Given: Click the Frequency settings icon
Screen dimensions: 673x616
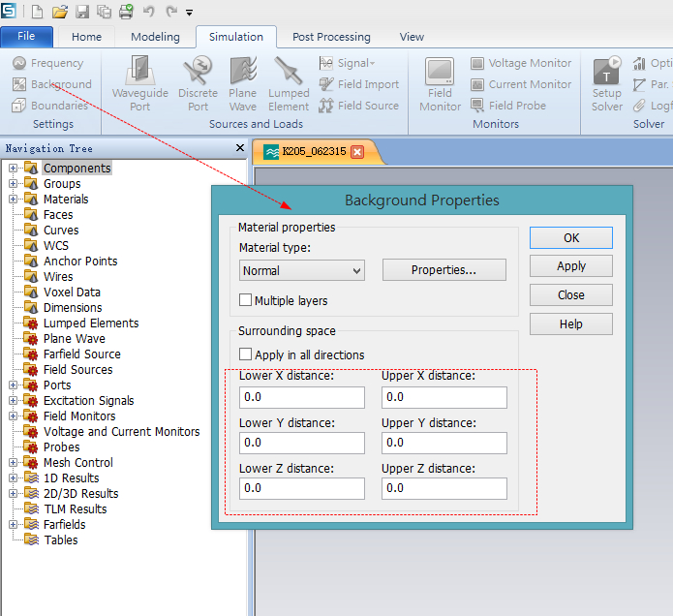Looking at the screenshot, I should 19,63.
